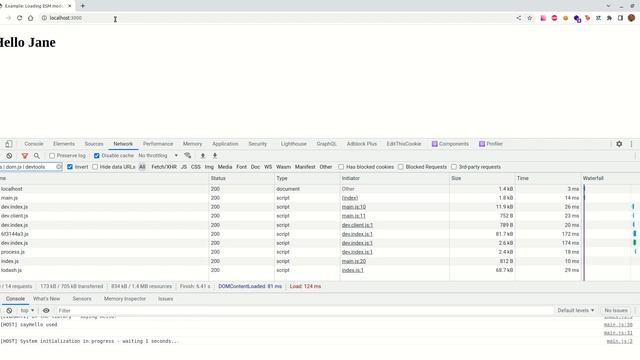Click the import HAR upload arrow
Image resolution: width=640 pixels, height=360 pixels.
(x=202, y=156)
